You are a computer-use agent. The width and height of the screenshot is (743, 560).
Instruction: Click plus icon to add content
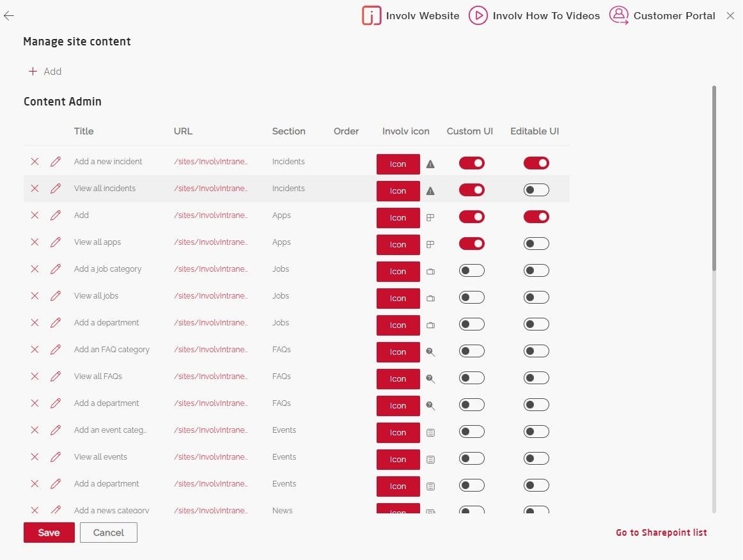33,72
